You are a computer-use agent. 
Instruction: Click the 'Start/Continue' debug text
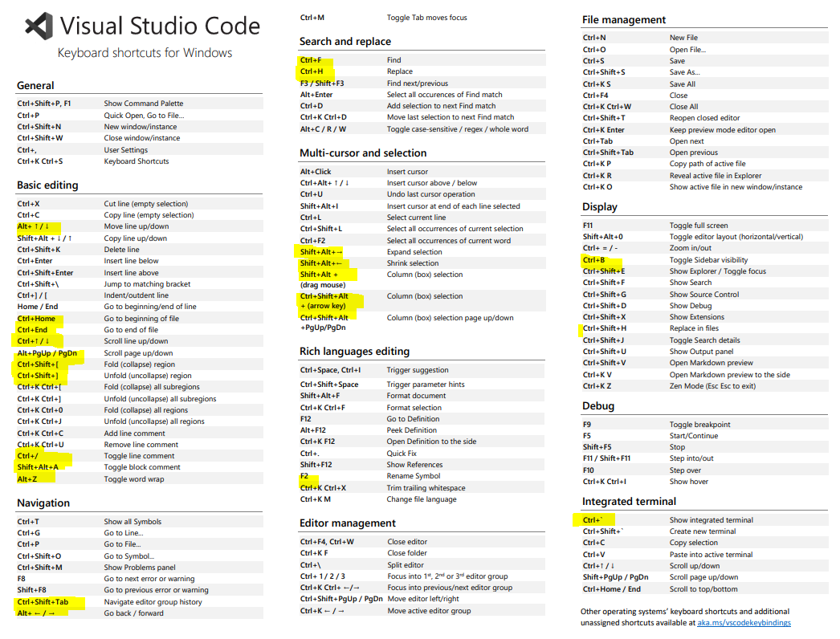[694, 436]
